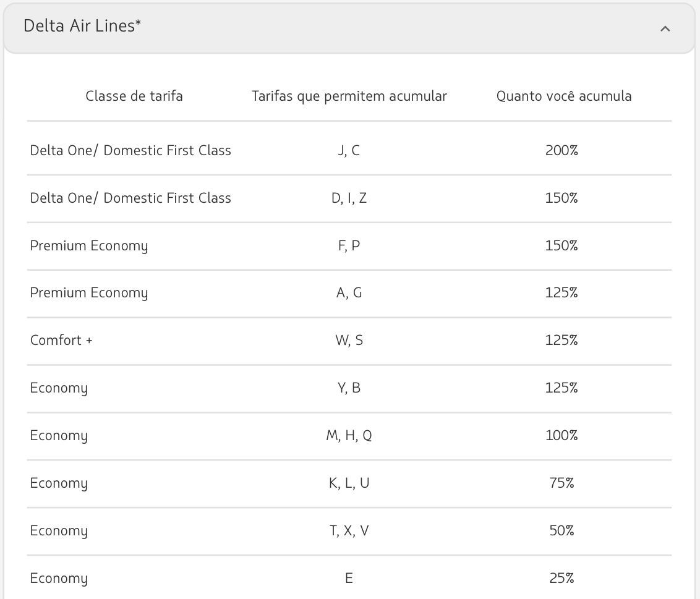This screenshot has width=700, height=599.
Task: Select Quanto você acumula column header
Action: coord(564,96)
